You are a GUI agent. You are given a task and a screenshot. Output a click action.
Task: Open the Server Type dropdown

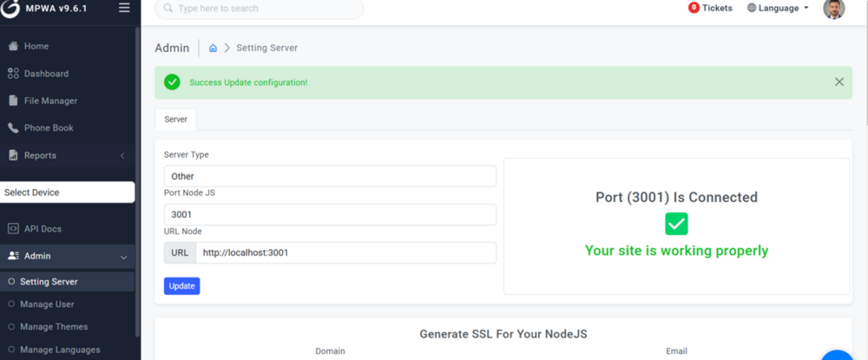pos(330,176)
